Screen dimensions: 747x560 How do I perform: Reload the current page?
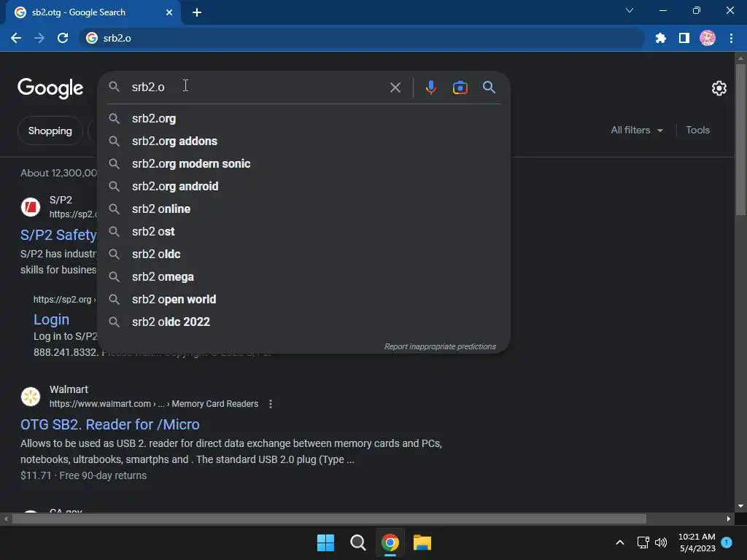click(x=63, y=38)
